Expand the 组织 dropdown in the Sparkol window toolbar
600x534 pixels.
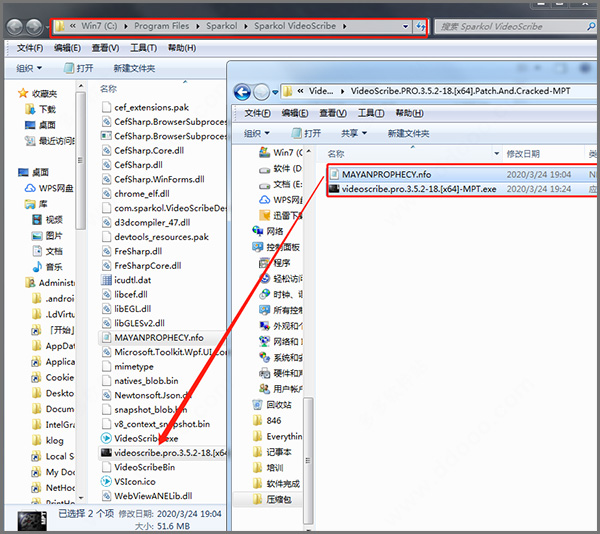[x=29, y=68]
